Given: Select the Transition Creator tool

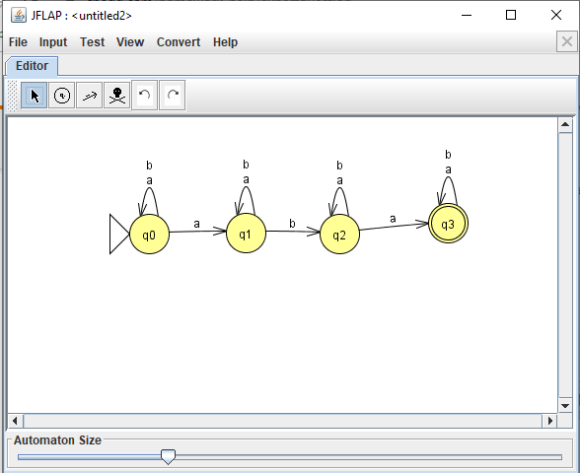Looking at the screenshot, I should pos(89,95).
